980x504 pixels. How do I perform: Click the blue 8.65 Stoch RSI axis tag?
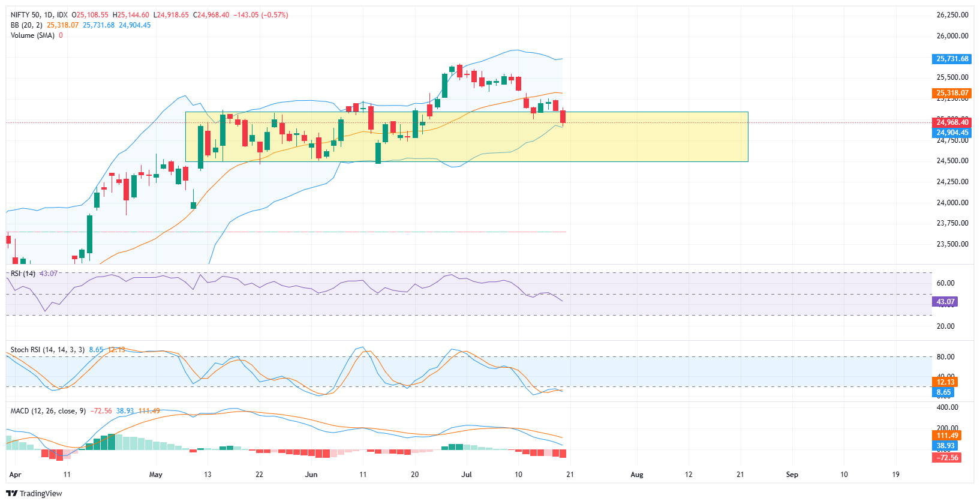[943, 392]
